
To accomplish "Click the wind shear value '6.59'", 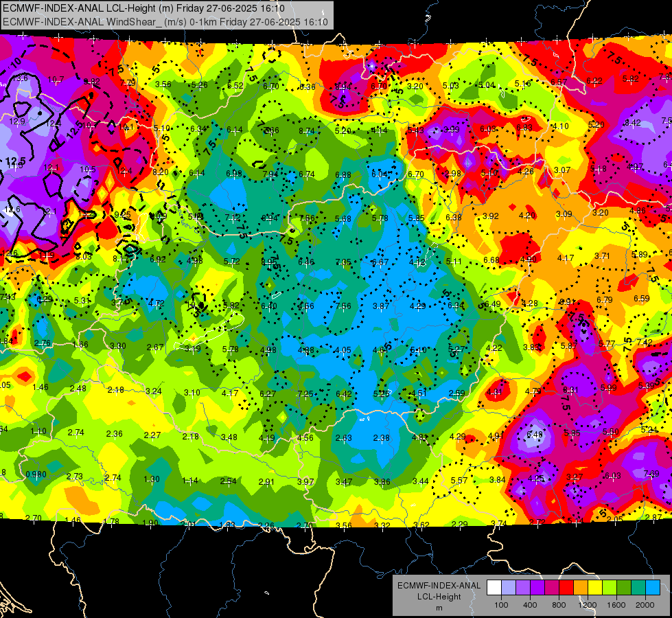I will tap(642, 299).
